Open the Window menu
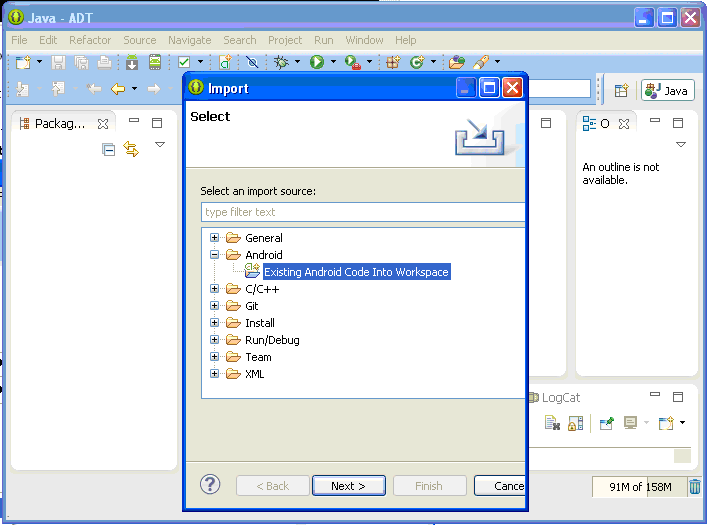 coord(364,40)
